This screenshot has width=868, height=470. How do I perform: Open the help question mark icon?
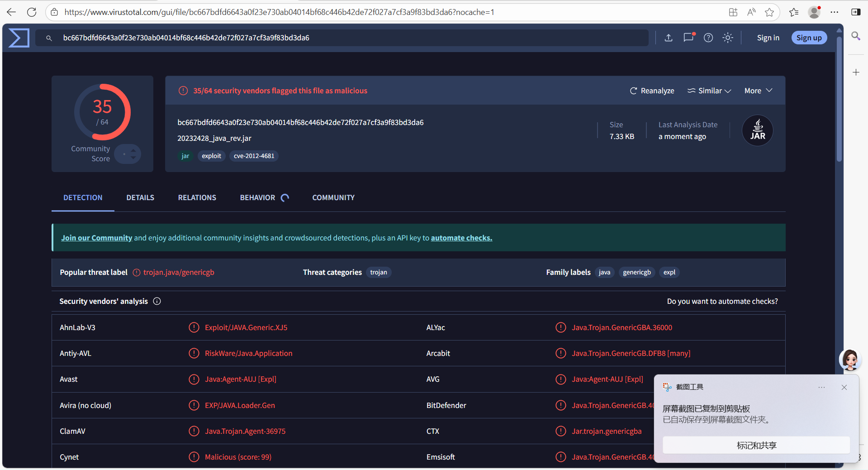pos(708,38)
